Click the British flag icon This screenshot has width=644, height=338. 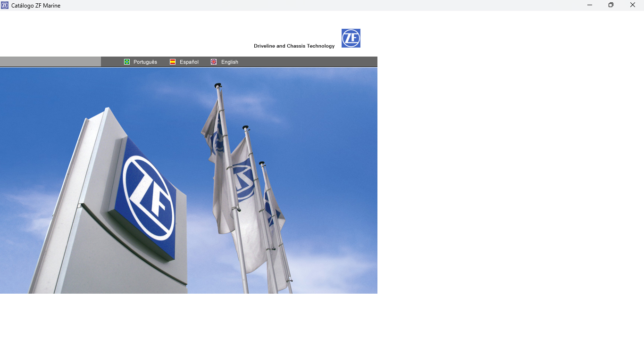(214, 62)
